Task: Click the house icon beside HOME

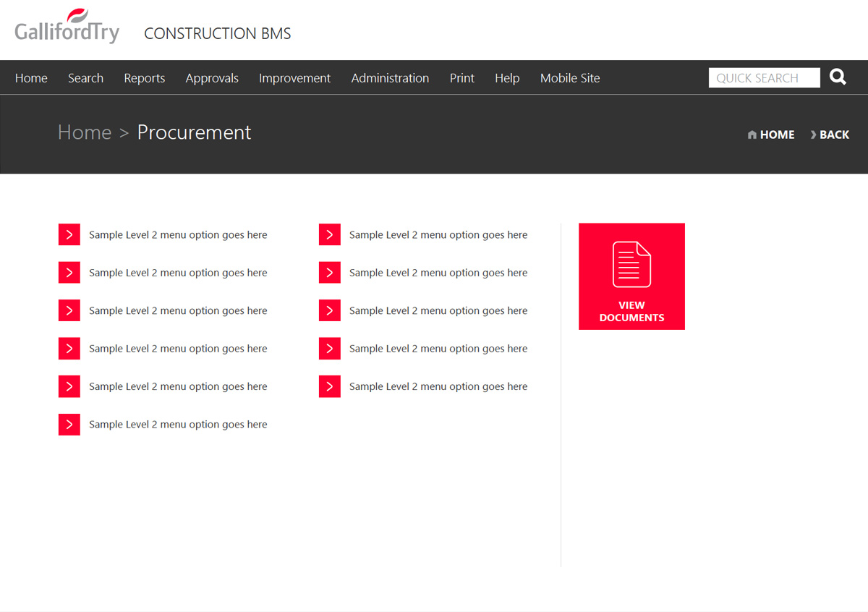Action: point(752,135)
